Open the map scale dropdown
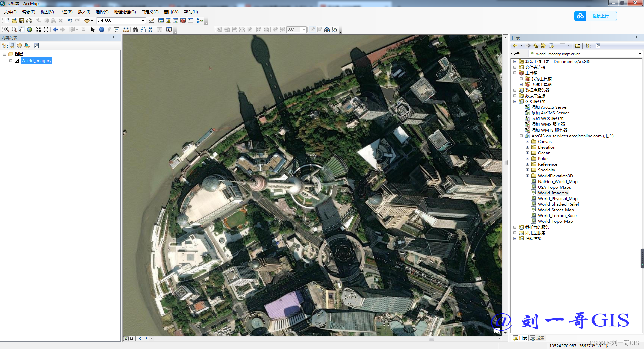This screenshot has width=644, height=349. coord(143,21)
